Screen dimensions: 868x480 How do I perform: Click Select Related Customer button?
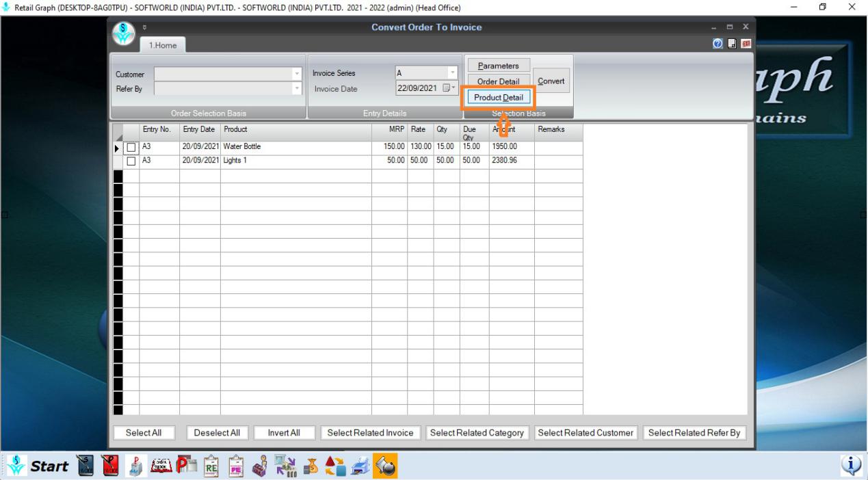coord(586,433)
